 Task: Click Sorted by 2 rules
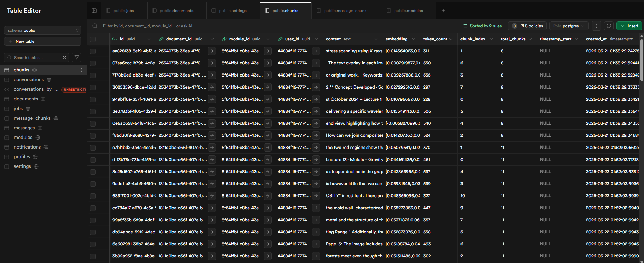click(x=482, y=26)
